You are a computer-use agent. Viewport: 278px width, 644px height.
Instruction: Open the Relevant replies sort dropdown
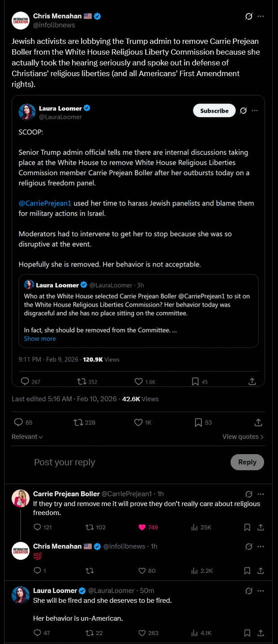[x=27, y=437]
